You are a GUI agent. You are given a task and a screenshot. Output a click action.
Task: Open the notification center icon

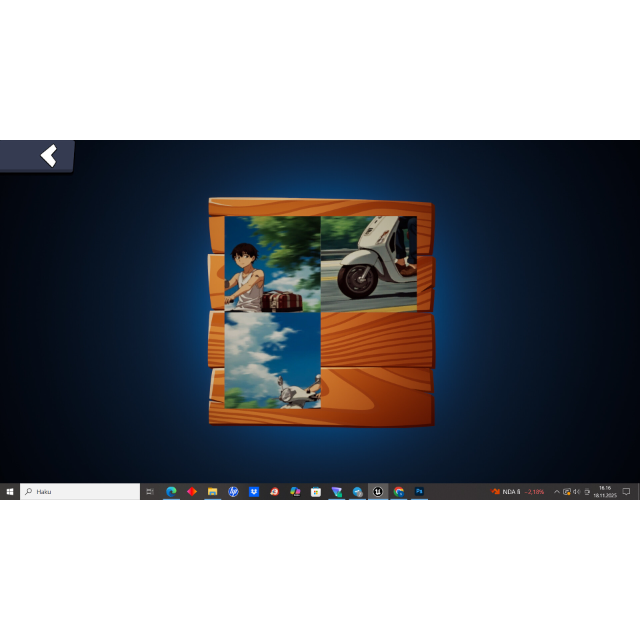click(627, 492)
